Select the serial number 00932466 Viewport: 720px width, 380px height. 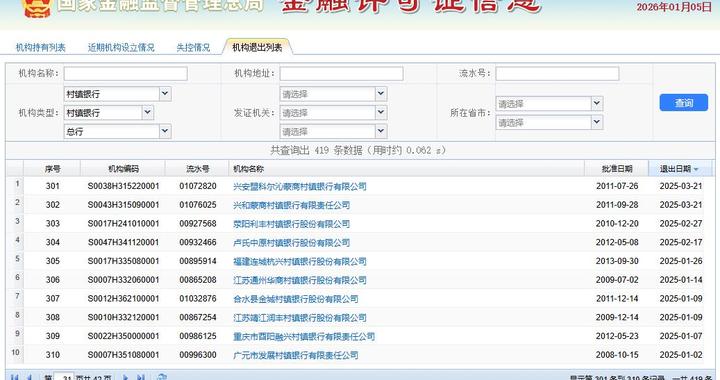(x=197, y=242)
